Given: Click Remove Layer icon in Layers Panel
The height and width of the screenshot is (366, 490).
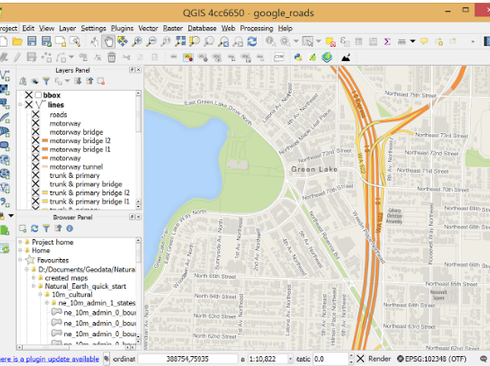Looking at the screenshot, I should tap(101, 81).
